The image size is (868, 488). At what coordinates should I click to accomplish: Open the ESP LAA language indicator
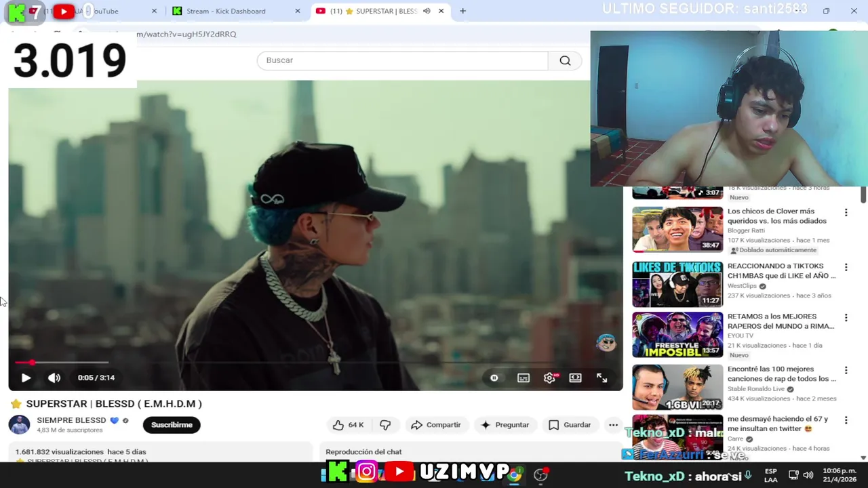click(x=771, y=475)
